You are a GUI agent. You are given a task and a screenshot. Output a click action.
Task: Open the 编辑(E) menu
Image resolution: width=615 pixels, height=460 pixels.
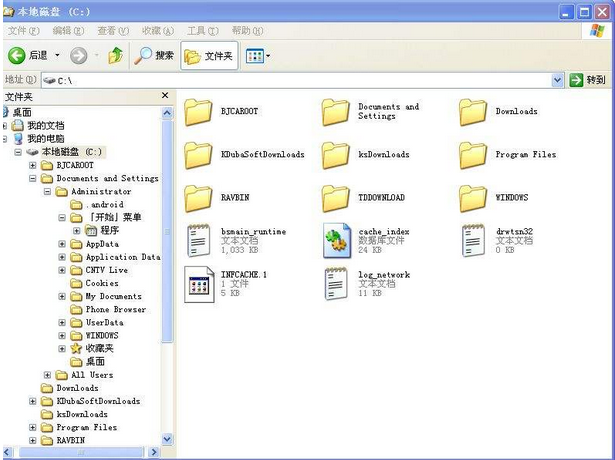pyautogui.click(x=68, y=31)
